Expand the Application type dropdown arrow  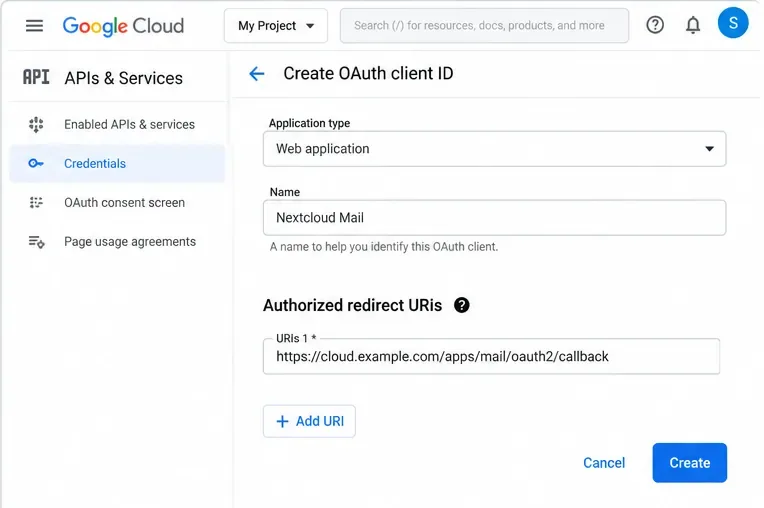click(x=709, y=149)
